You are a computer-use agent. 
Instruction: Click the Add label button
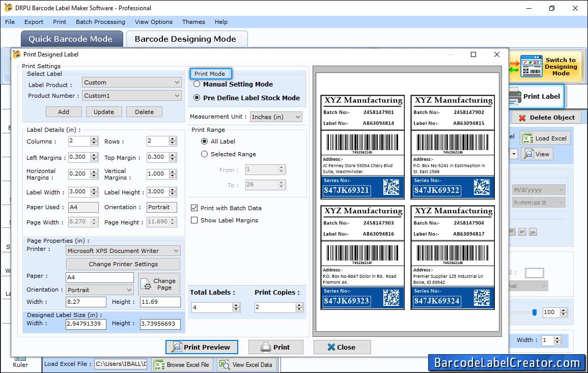(64, 112)
